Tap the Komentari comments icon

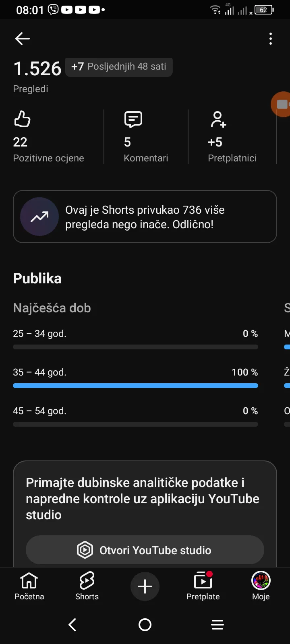[133, 119]
